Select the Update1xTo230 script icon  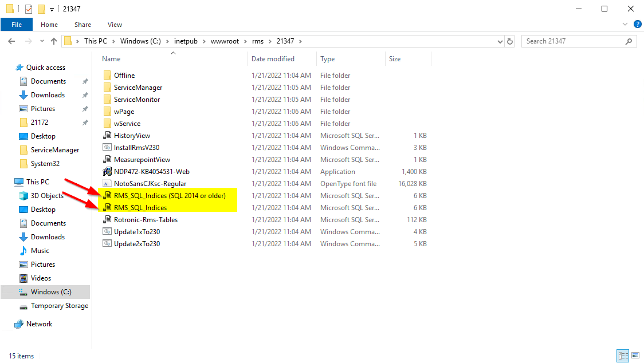point(107,231)
